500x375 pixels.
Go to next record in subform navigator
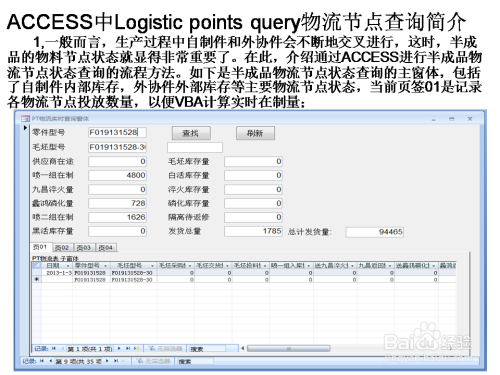click(119, 349)
